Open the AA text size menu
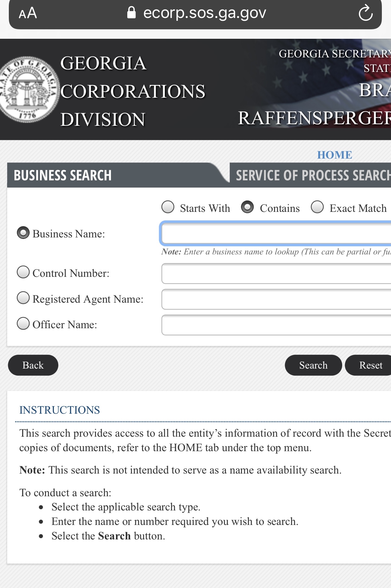 click(28, 14)
